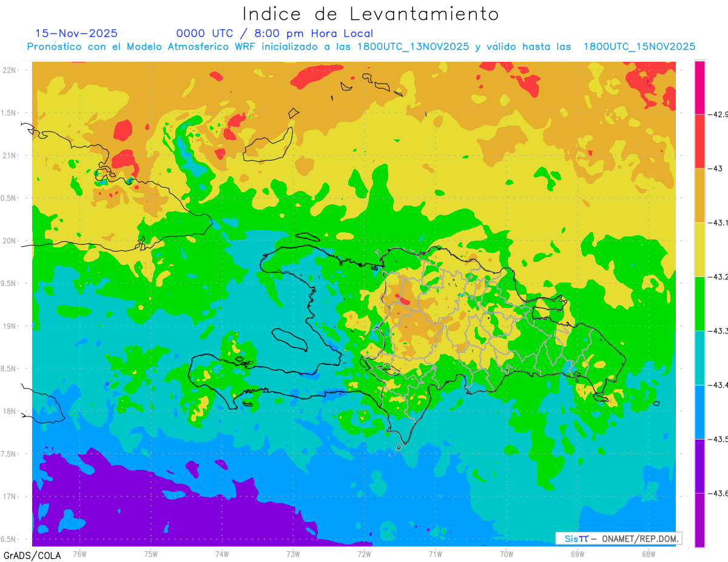This screenshot has width=728, height=562.
Task: Select the violet legend swatch below -43.6
Action: pyautogui.click(x=699, y=520)
